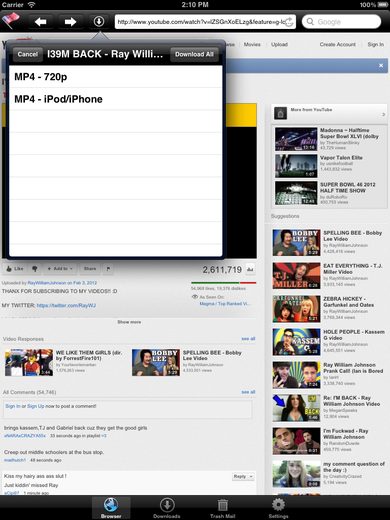Open HOLE PEOPLE Kassem G thumbnail
Viewport: 390px width, 520px height.
(296, 342)
